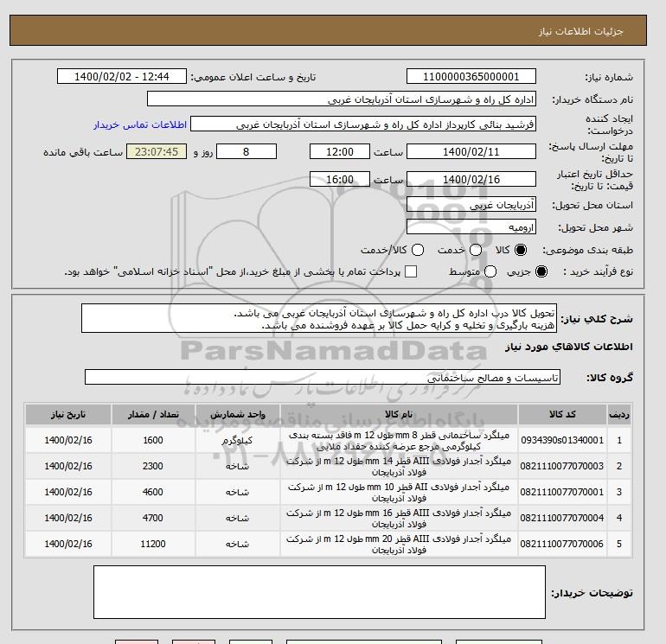Screen dimensions: 666x644
Task: Click the public announcement date field
Action: [121, 76]
